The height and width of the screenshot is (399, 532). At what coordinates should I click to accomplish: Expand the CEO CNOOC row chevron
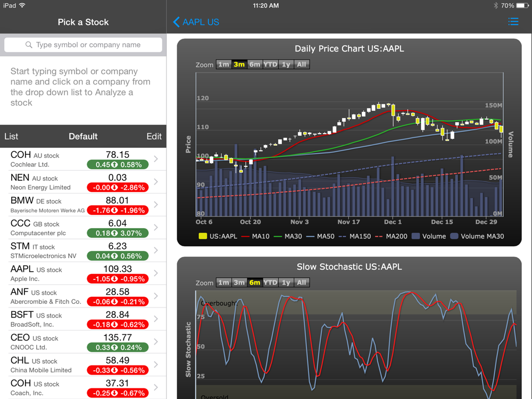(156, 342)
